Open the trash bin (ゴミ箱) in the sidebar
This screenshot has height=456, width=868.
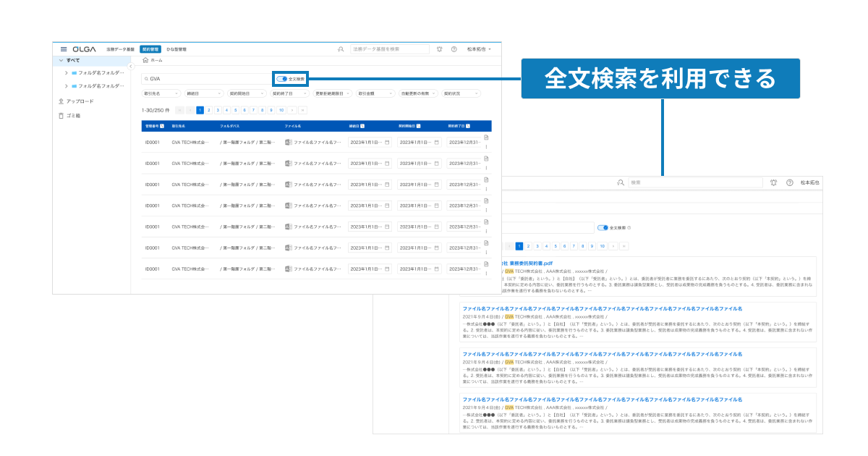[x=61, y=116]
